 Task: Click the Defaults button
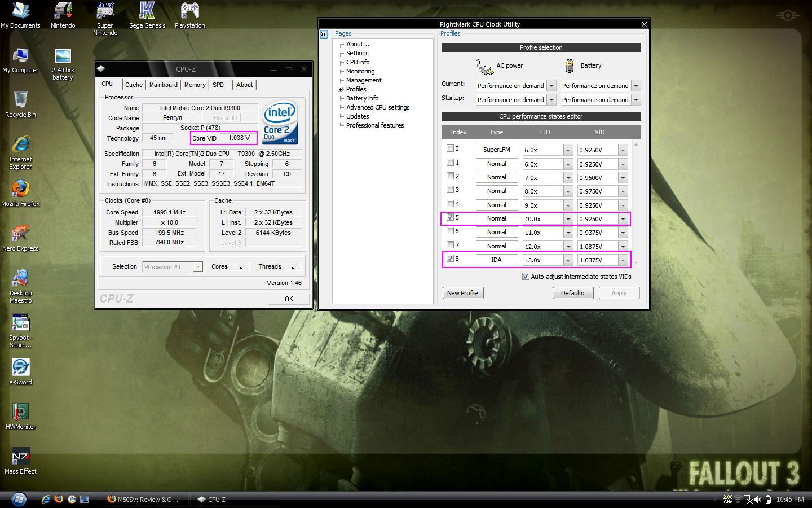572,293
